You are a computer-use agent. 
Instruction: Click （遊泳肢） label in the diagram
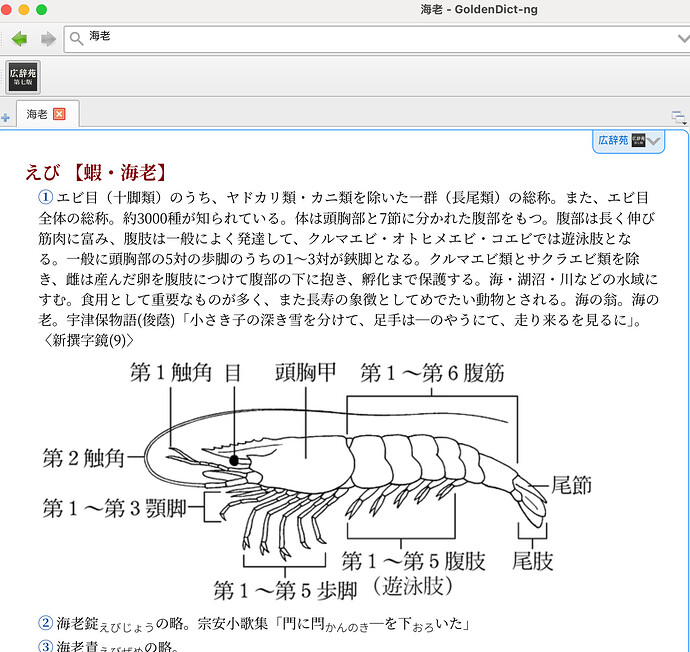click(x=413, y=586)
